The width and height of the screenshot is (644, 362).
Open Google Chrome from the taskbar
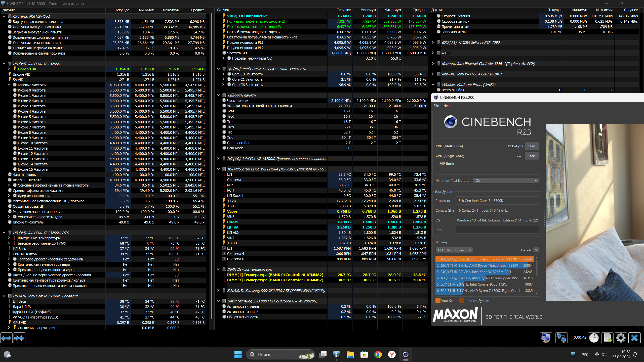point(378,354)
